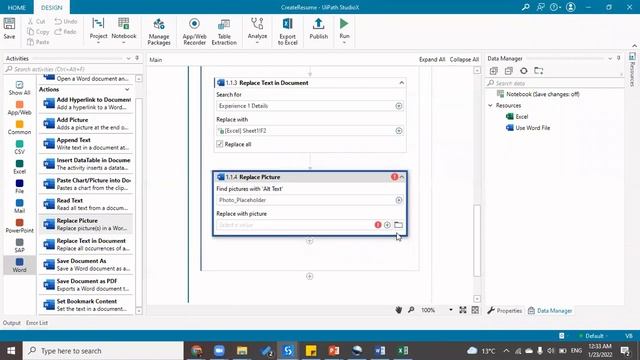Click the Search activities field
The height and width of the screenshot is (360, 640).
click(x=73, y=69)
